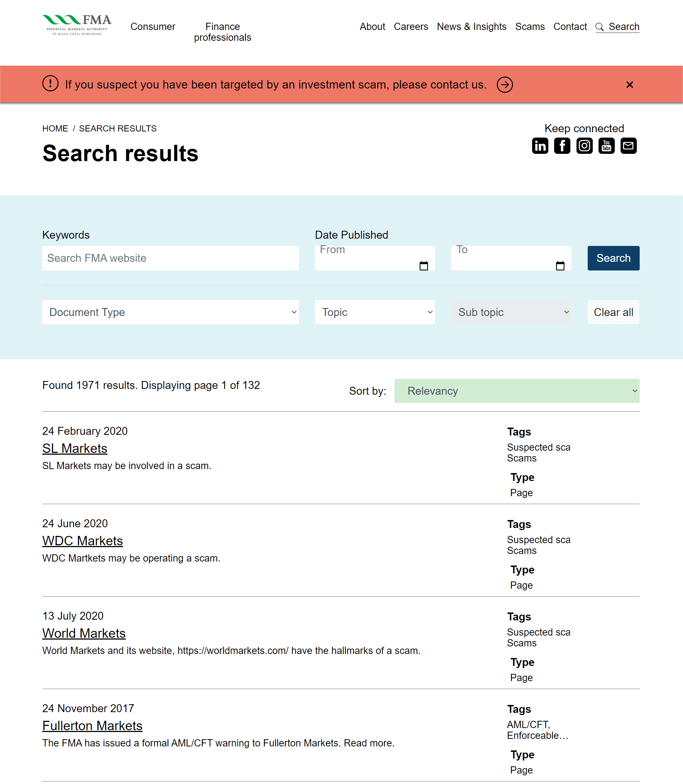Go to the Careers page
The image size is (683, 784).
[411, 27]
